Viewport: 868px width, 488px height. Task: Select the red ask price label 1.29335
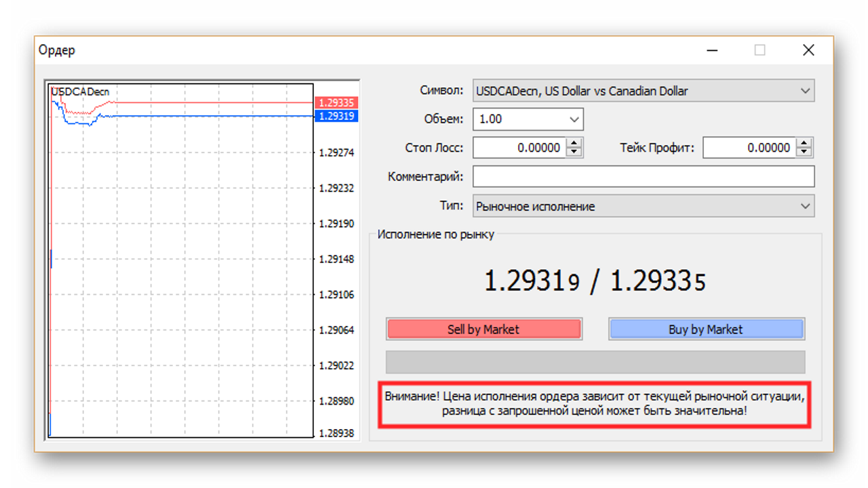(x=336, y=103)
